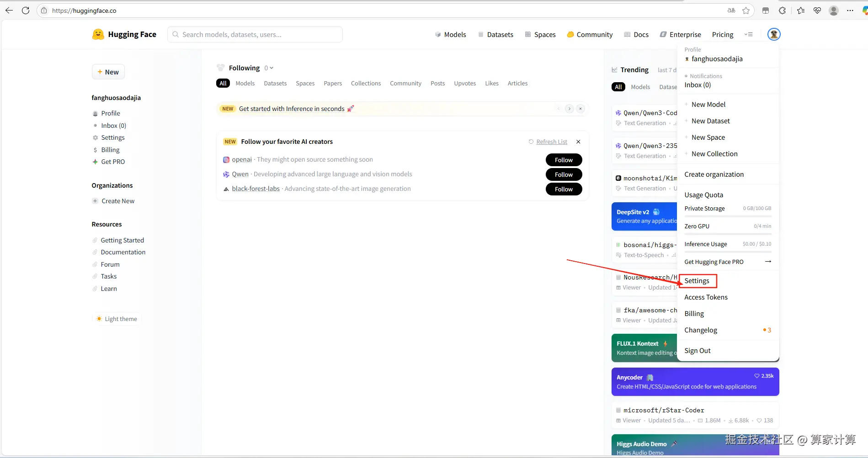Viewport: 868px width, 458px height.
Task: Open Pricing in top navigation
Action: (x=723, y=34)
